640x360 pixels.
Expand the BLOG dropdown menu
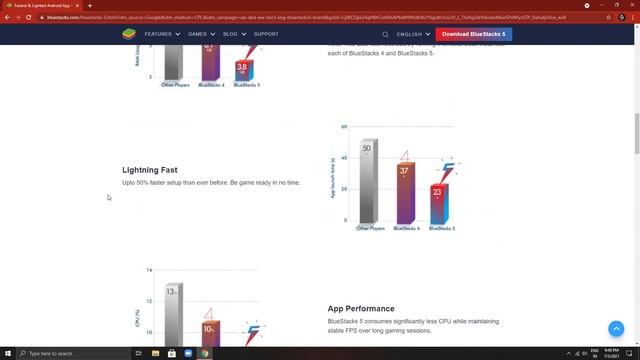coord(234,34)
